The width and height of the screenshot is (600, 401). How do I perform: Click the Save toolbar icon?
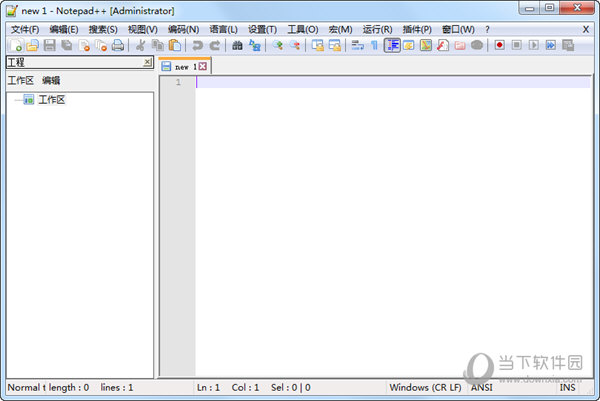pyautogui.click(x=49, y=46)
